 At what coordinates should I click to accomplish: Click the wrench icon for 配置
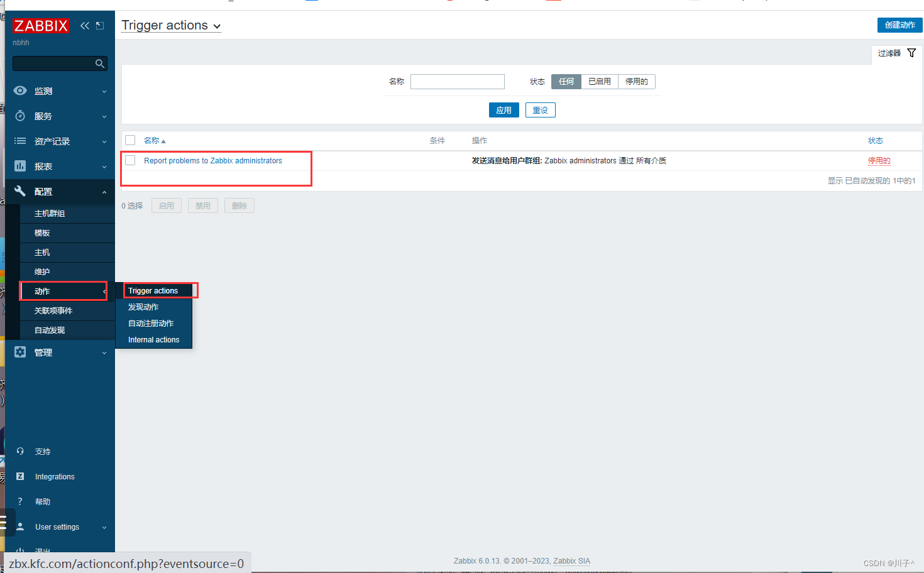[20, 191]
